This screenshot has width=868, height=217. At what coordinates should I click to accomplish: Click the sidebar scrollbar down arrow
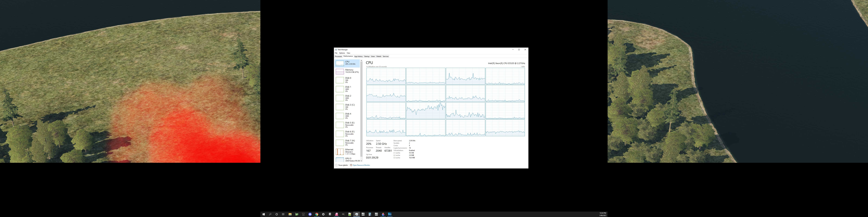(x=362, y=161)
